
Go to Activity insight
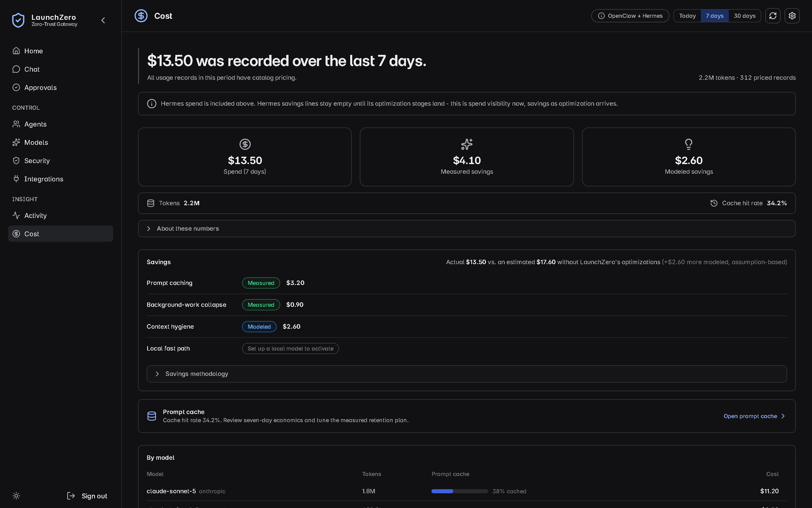pos(60,215)
